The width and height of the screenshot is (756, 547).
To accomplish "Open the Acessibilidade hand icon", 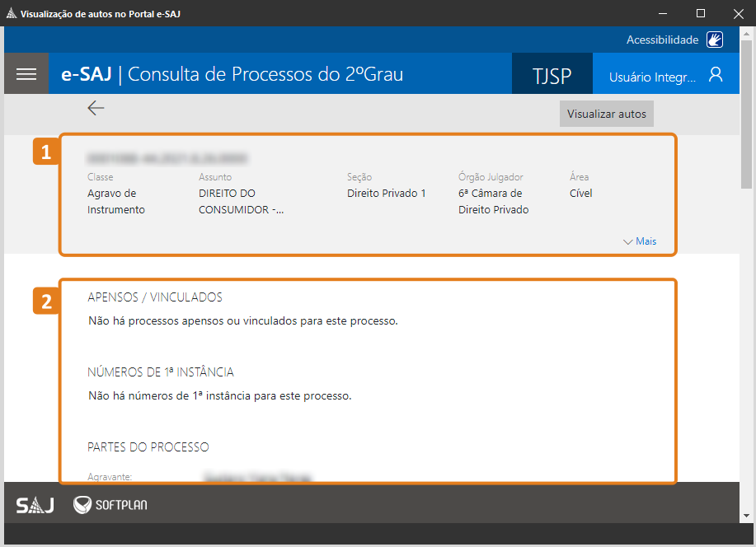I will point(715,40).
